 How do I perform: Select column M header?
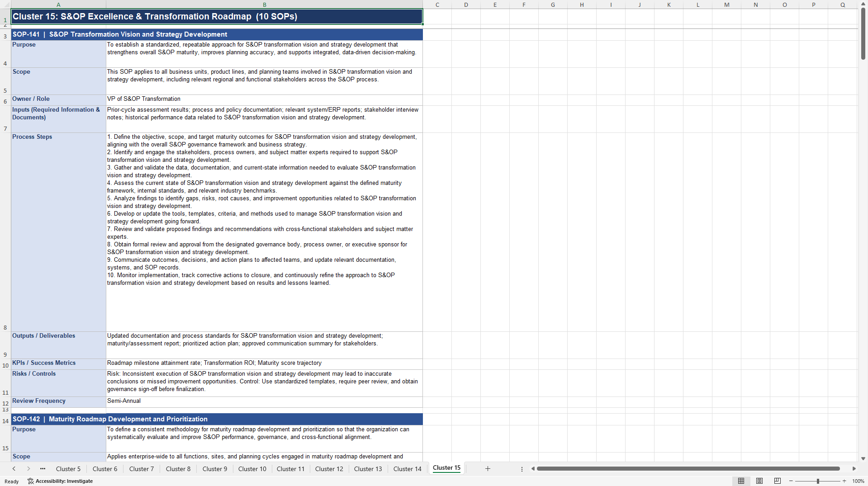pyautogui.click(x=727, y=5)
